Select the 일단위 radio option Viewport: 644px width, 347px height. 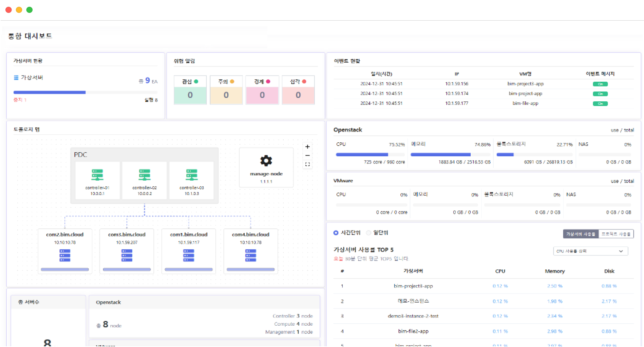click(368, 233)
